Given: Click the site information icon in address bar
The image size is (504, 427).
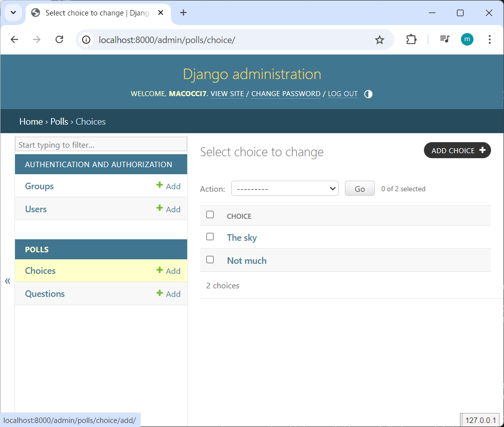Looking at the screenshot, I should [x=87, y=40].
